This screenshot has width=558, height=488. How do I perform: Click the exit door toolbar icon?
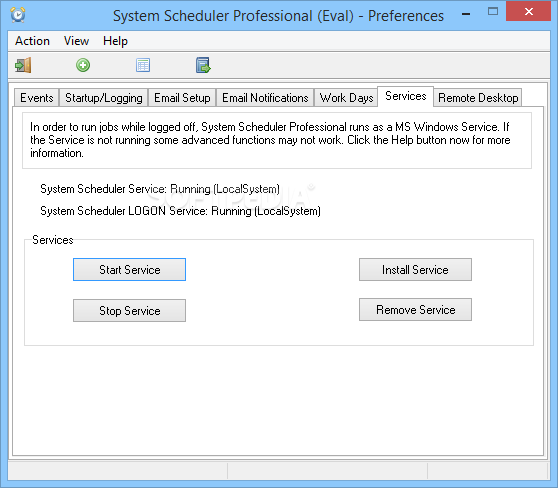pos(23,65)
